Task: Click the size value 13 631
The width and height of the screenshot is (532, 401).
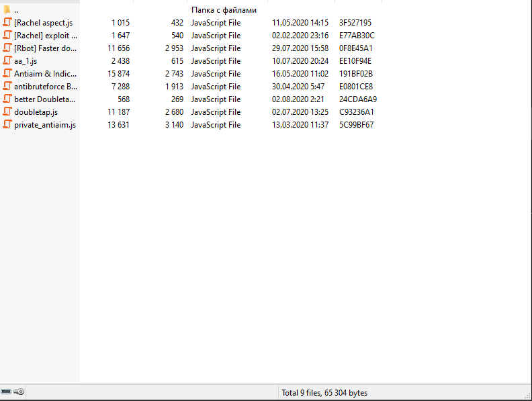Action: click(119, 125)
